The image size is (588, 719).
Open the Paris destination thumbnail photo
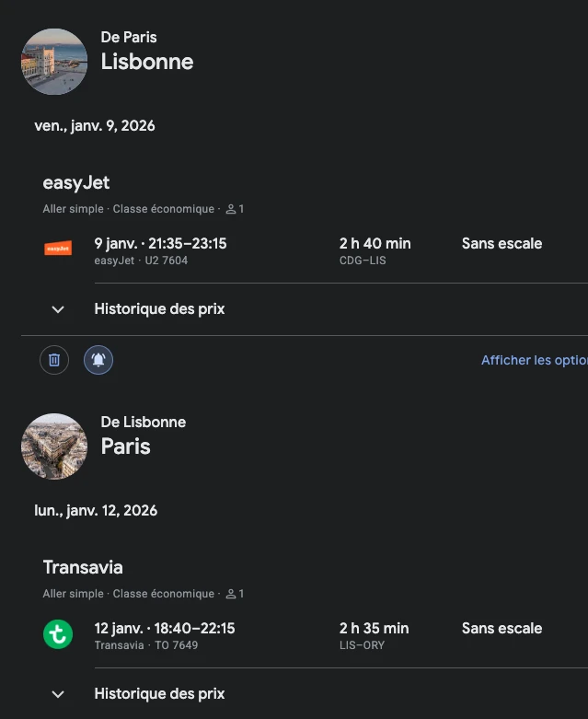click(54, 446)
